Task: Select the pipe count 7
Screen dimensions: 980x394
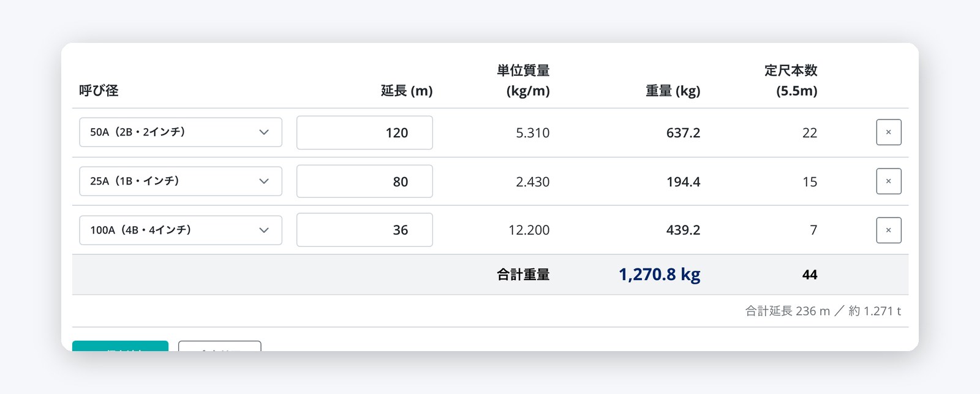Action: tap(813, 230)
